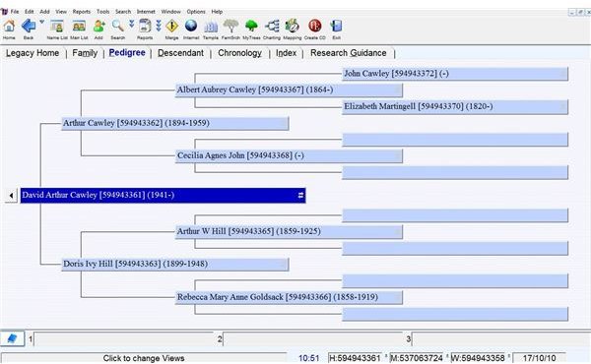Screen dimensions: 591x364
Task: Open the Marriage List icon
Action: pos(79,27)
